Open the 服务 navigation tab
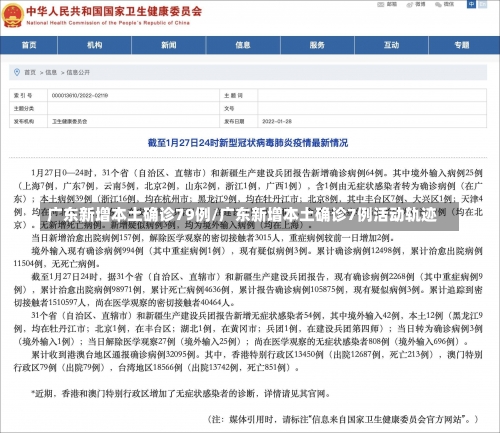The image size is (500, 433). [x=317, y=45]
